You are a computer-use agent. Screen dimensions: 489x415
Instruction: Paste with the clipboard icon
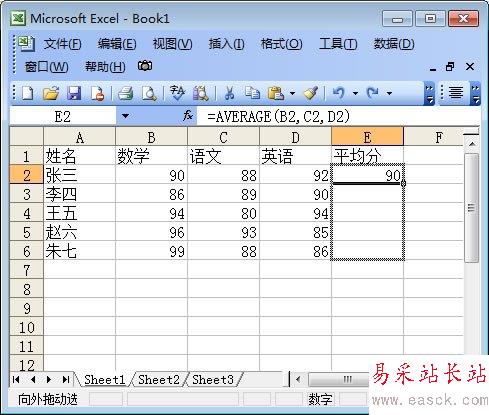(x=276, y=93)
